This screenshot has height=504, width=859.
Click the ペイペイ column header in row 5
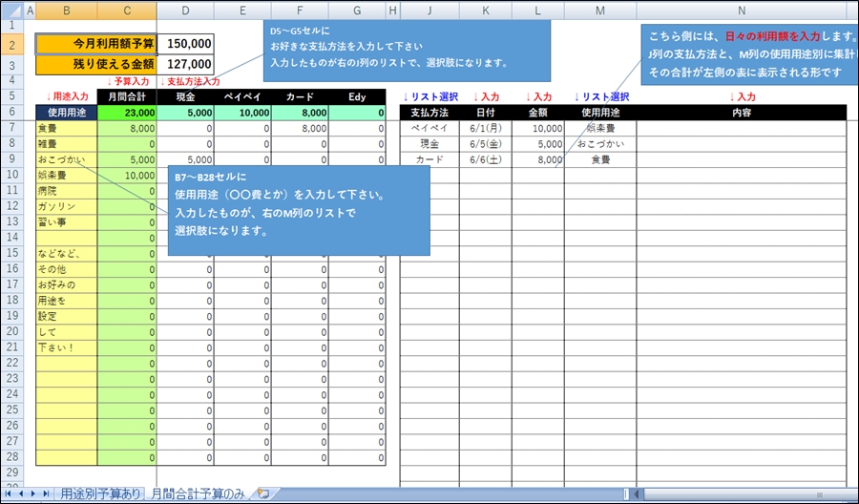click(242, 97)
